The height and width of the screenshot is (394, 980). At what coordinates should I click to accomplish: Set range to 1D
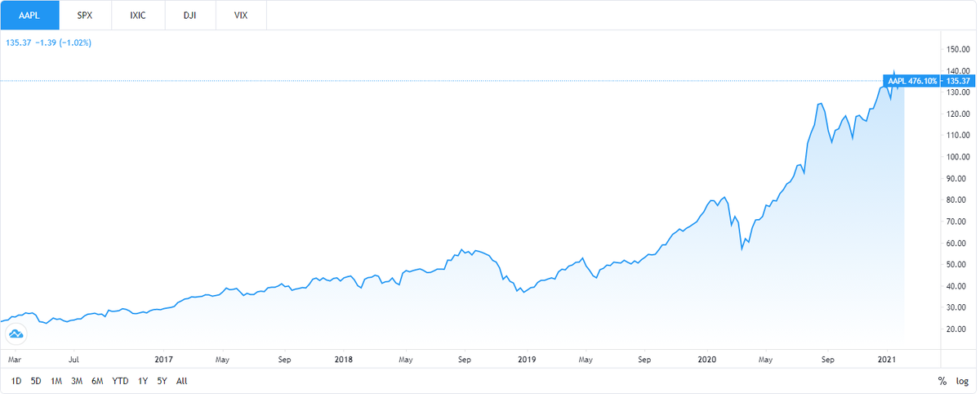pos(16,381)
